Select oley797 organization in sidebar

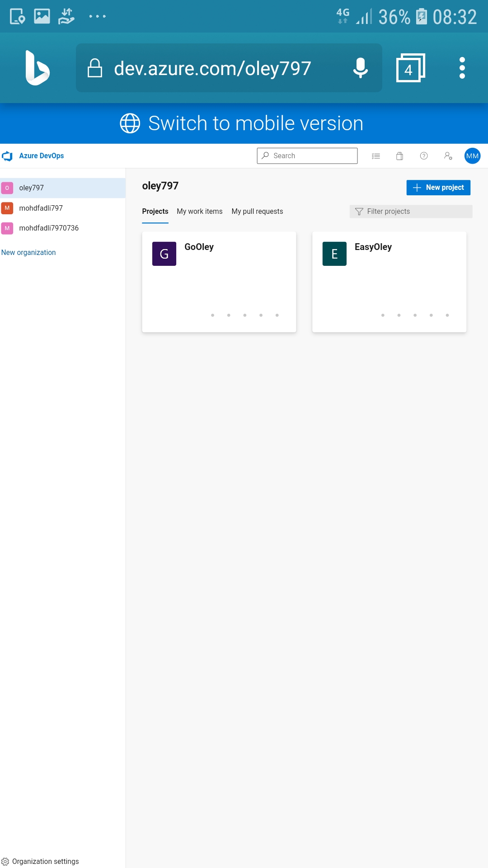[x=63, y=188]
